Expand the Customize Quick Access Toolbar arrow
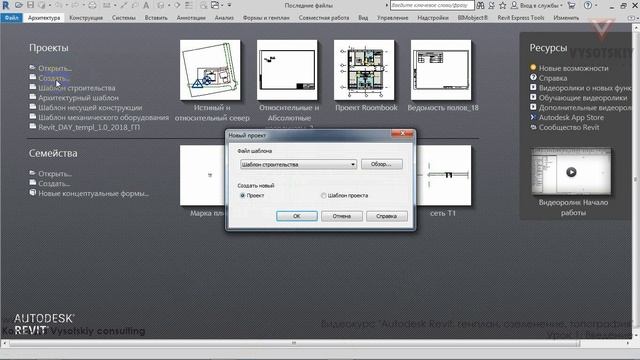This screenshot has height=360, width=640. point(229,5)
